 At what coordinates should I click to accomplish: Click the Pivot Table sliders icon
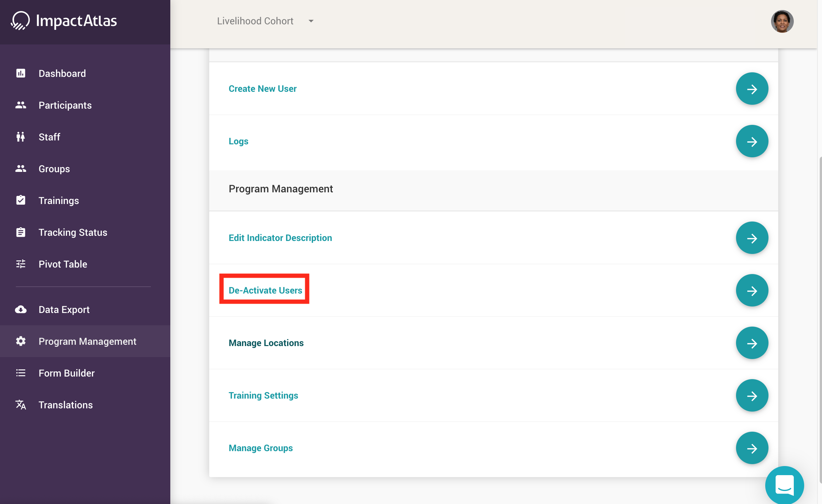(x=21, y=264)
